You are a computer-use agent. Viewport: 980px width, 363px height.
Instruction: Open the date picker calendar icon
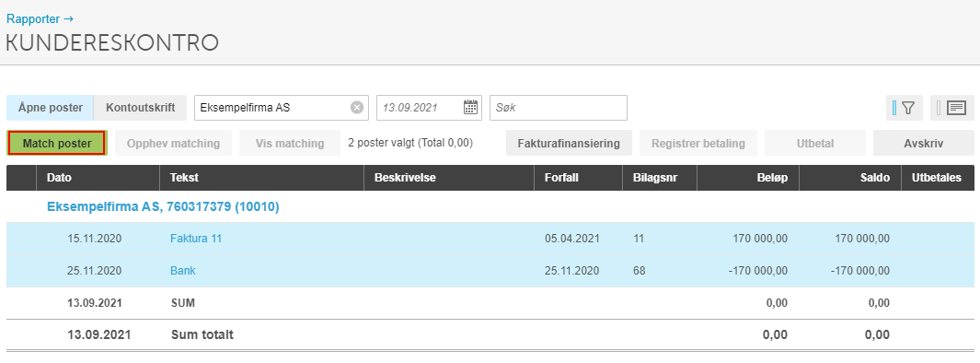[x=470, y=107]
